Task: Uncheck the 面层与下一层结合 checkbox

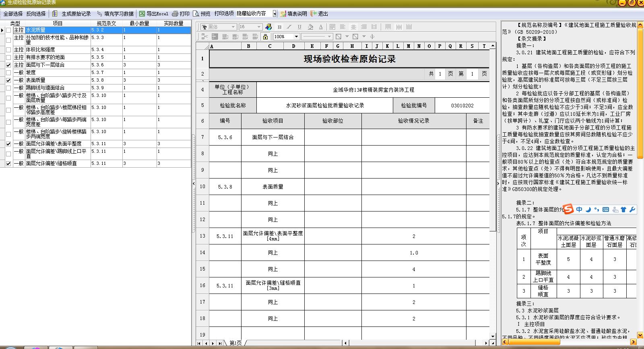Action: (8, 65)
